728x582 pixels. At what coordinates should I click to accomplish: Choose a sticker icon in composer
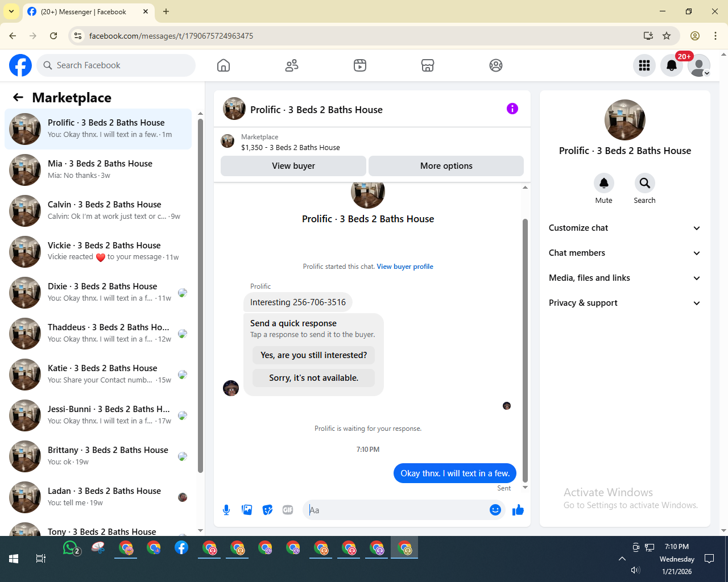pyautogui.click(x=267, y=510)
